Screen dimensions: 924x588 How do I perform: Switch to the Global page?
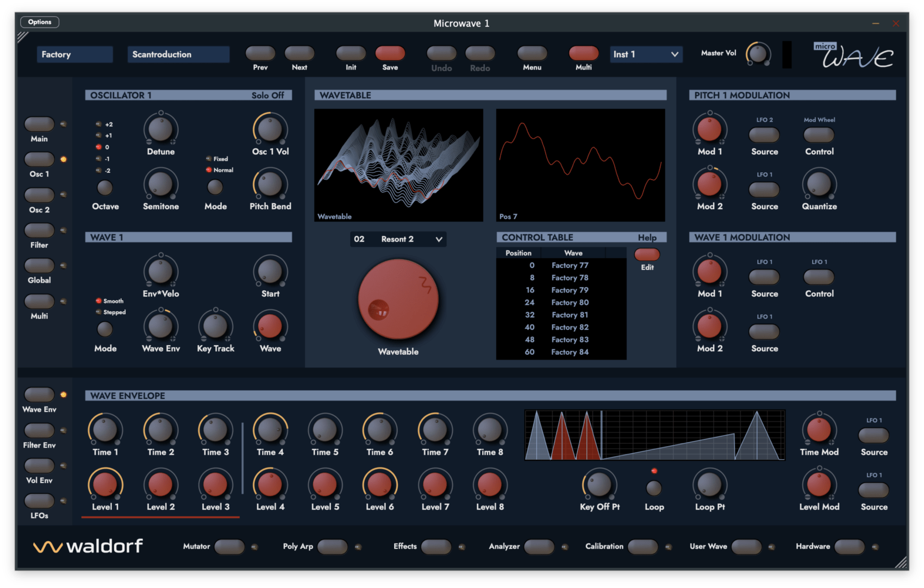tap(39, 266)
